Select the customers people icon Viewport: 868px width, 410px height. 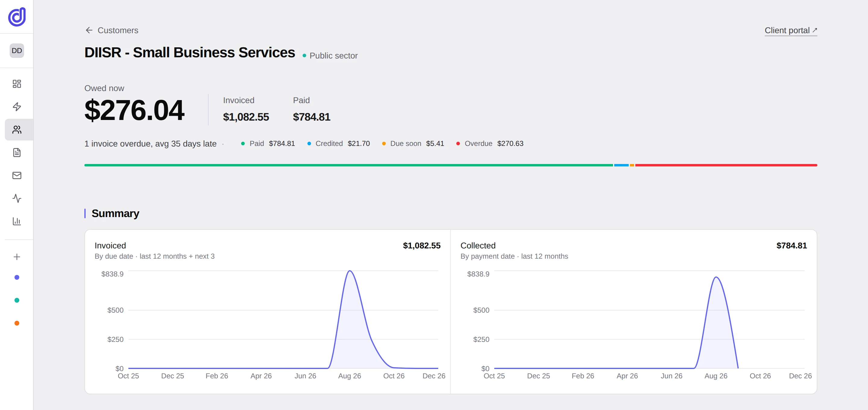click(x=17, y=129)
